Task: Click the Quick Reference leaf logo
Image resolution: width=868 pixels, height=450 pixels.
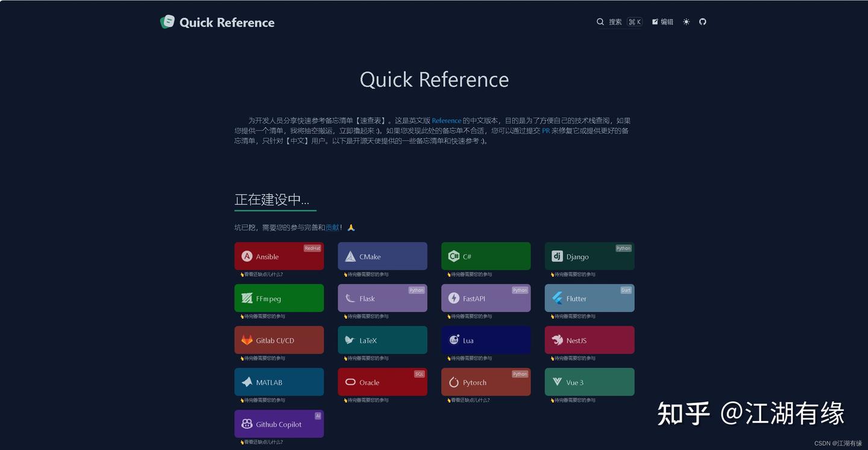Action: [168, 22]
